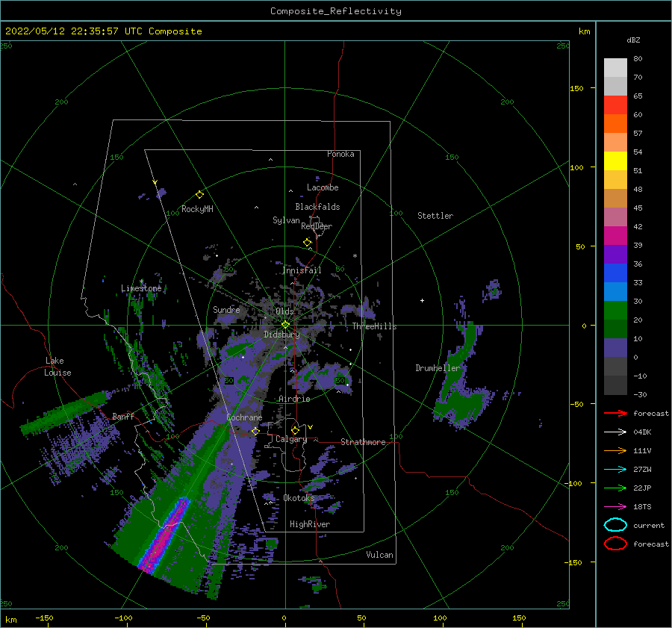Select the red 65–60 dBZ swatch

pyautogui.click(x=615, y=105)
